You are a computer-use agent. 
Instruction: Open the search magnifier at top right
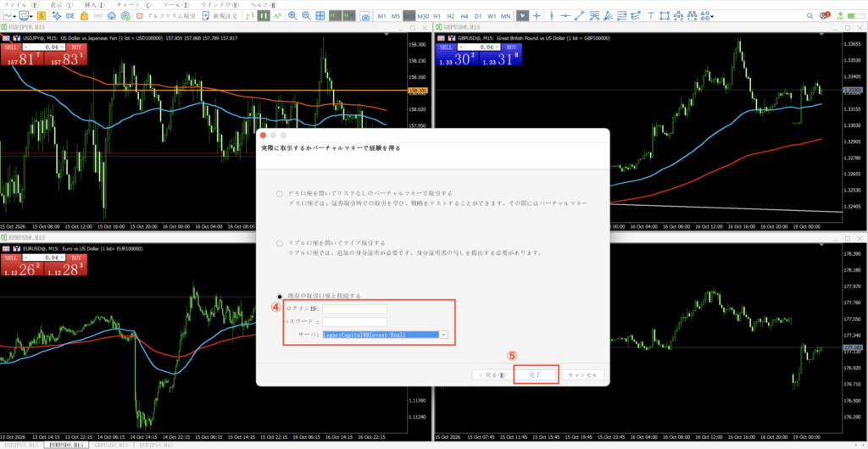[810, 15]
